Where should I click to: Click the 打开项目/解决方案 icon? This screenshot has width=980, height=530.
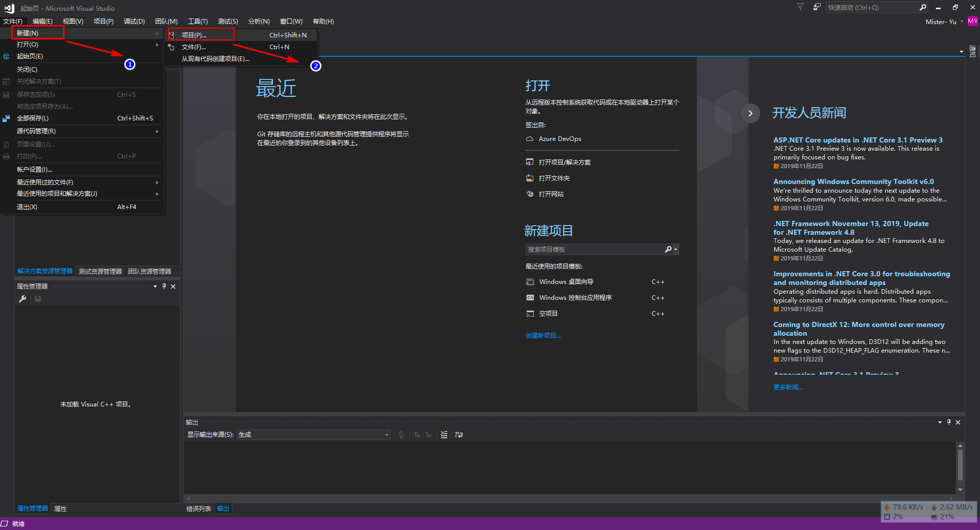click(x=530, y=162)
